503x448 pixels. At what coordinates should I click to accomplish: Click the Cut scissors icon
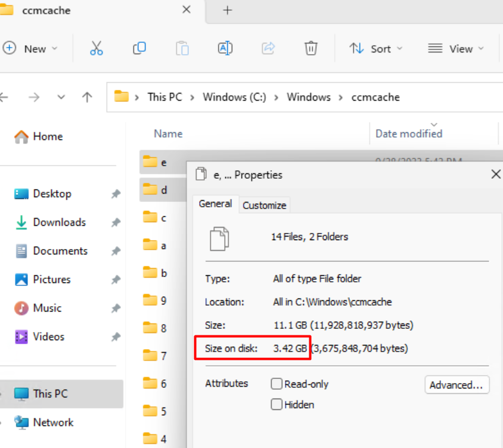tap(96, 48)
